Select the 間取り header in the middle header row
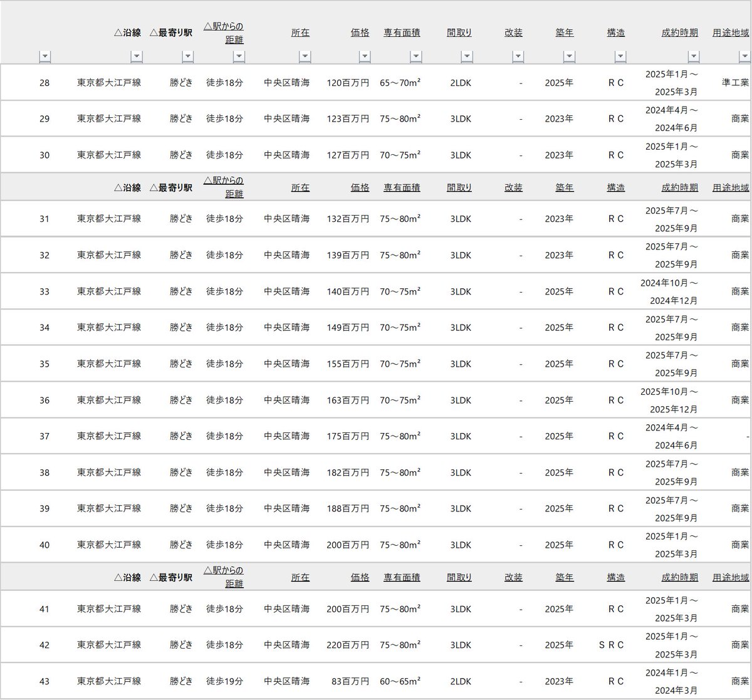Viewport: 752px width, 700px height. pyautogui.click(x=459, y=187)
